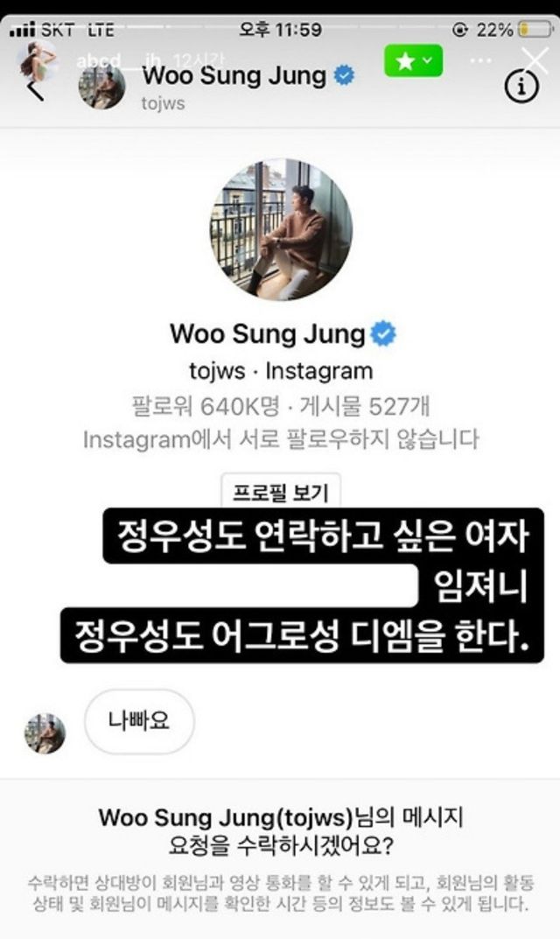
Task: Tap the battery icon in status bar
Action: pyautogui.click(x=535, y=29)
